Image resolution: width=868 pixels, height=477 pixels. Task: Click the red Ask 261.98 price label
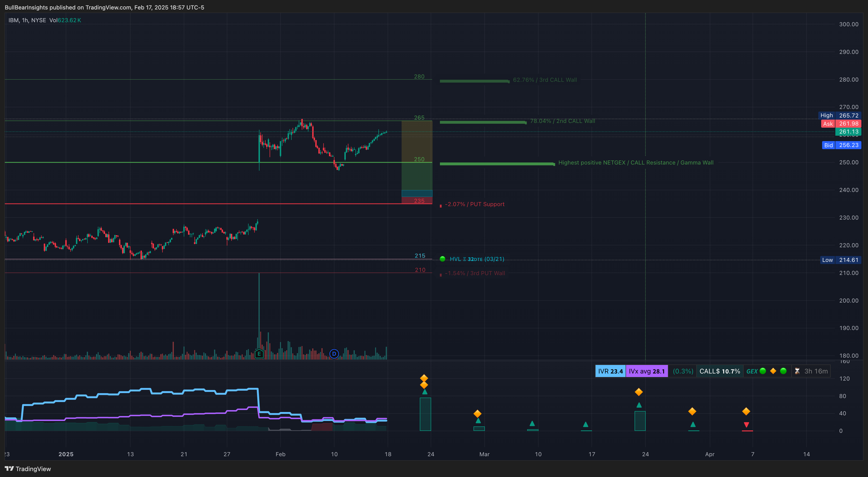pyautogui.click(x=841, y=124)
